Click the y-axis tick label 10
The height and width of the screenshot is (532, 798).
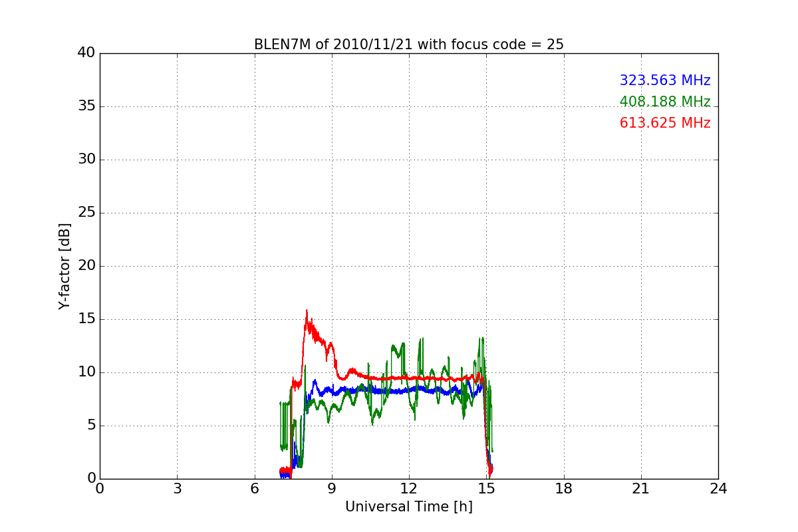click(86, 372)
